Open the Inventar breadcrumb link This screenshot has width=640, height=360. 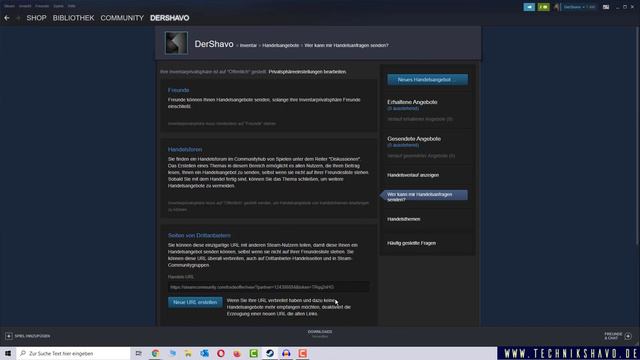(248, 45)
